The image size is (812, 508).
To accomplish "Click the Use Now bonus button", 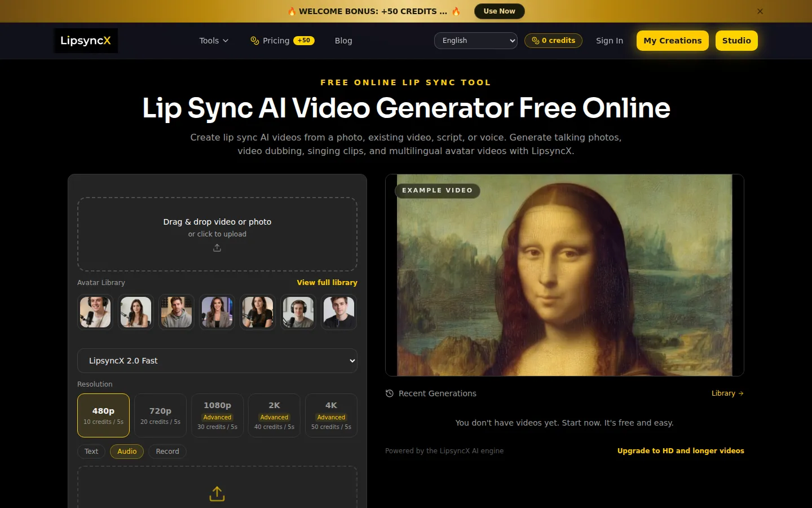I will (499, 11).
